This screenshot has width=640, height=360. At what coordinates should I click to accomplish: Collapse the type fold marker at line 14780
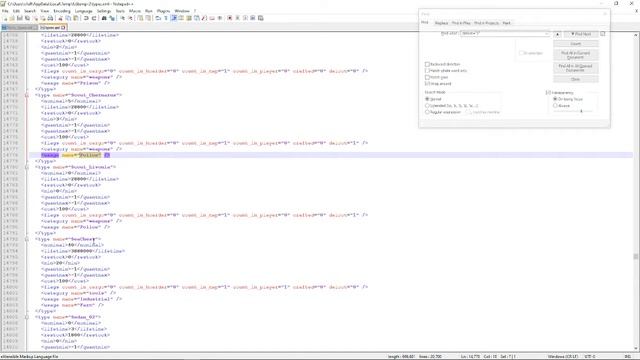point(27,167)
